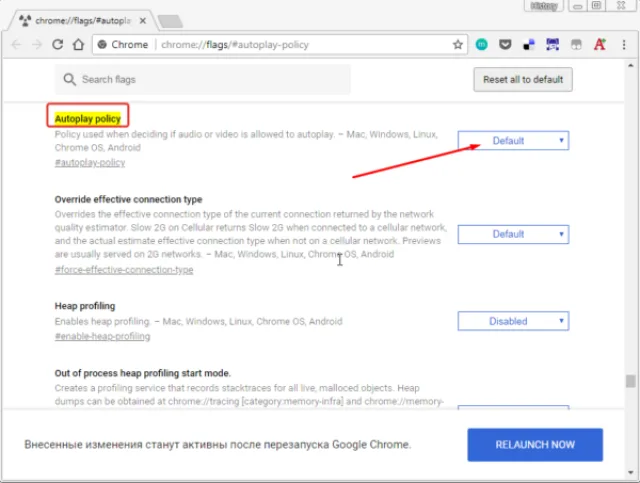Click the scrollbar down arrow

click(x=631, y=472)
